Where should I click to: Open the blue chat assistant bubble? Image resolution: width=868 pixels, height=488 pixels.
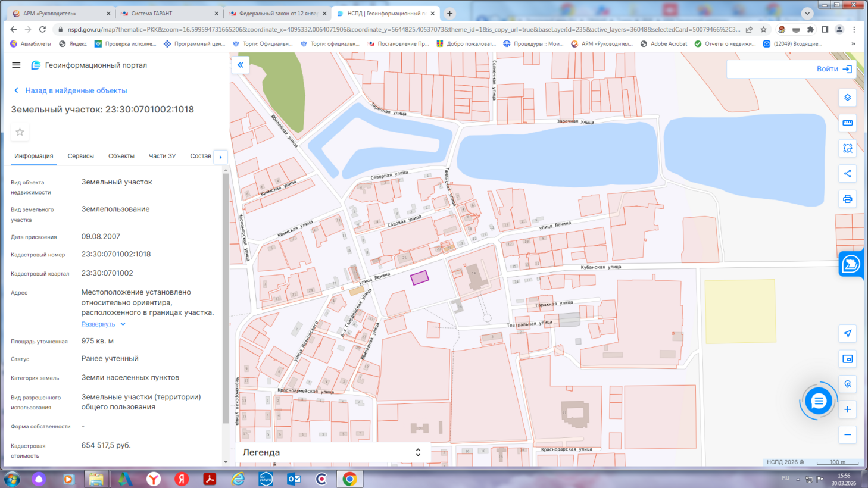point(819,401)
